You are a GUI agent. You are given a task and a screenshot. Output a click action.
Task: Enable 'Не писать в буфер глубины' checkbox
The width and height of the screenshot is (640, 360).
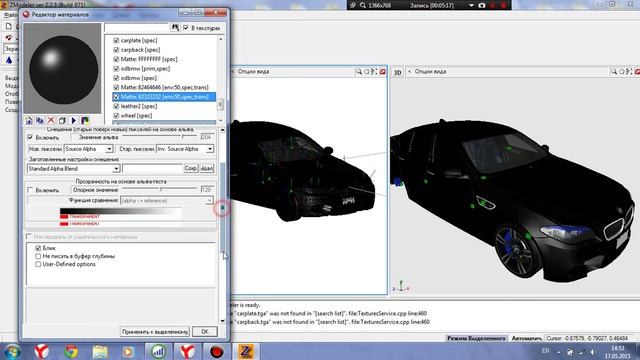coord(38,256)
